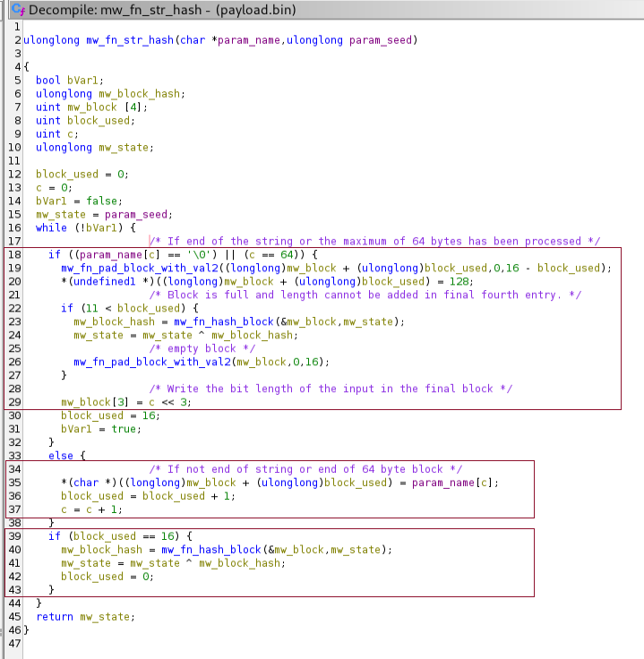The height and width of the screenshot is (659, 644).
Task: Click the 'bVar1 = false;' statement
Action: (79, 201)
